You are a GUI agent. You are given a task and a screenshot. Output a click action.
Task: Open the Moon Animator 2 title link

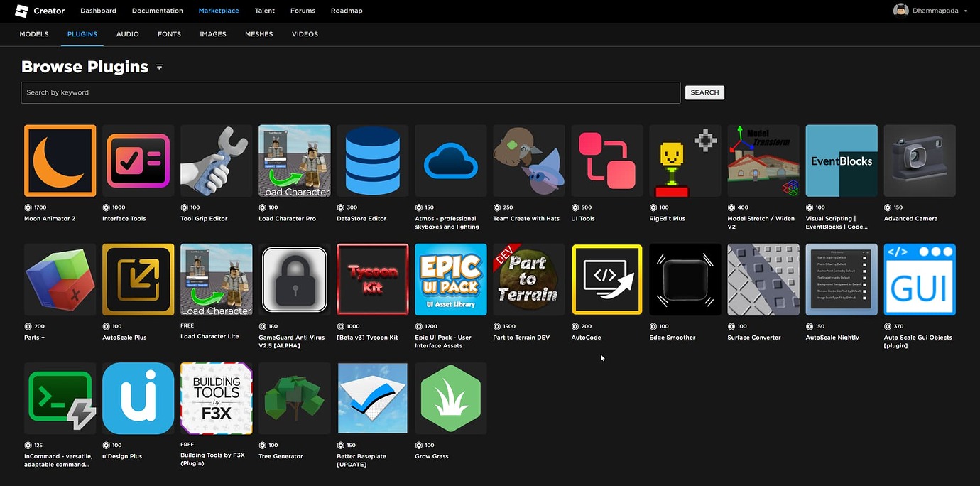pyautogui.click(x=50, y=219)
